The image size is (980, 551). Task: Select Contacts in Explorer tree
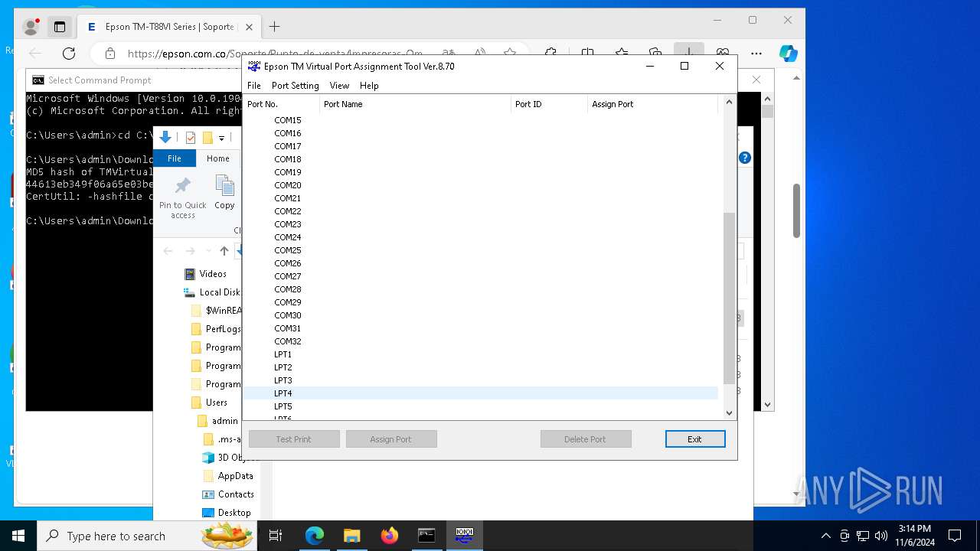[x=228, y=494]
